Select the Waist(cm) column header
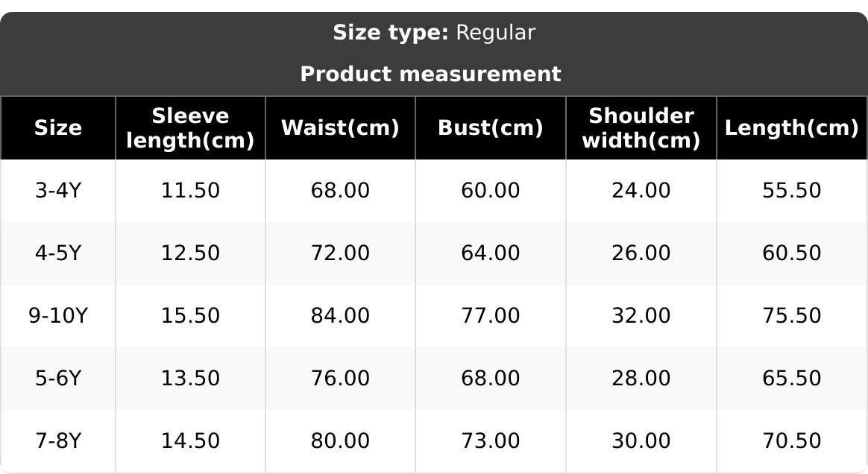This screenshot has height=474, width=868. 340,128
